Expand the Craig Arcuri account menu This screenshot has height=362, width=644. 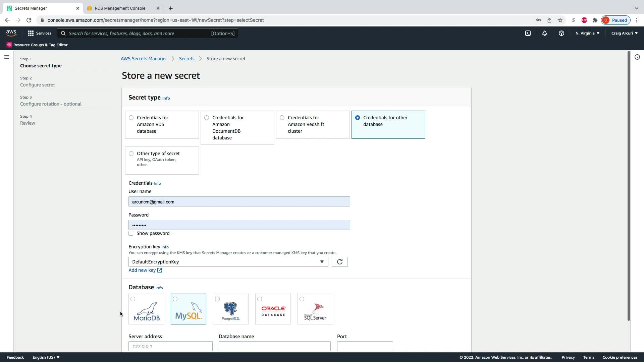(624, 33)
